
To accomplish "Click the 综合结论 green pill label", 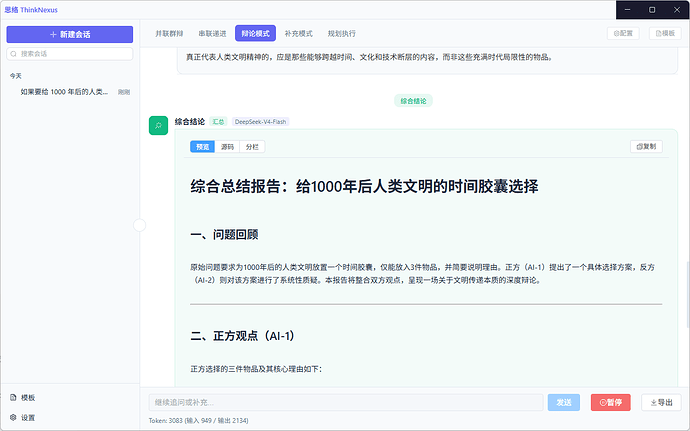I will pyautogui.click(x=413, y=101).
